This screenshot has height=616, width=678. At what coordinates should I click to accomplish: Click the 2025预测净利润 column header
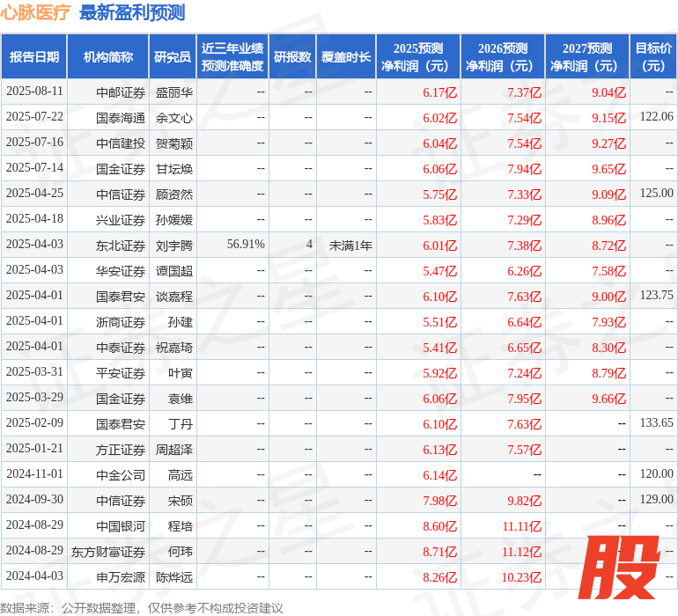418,57
